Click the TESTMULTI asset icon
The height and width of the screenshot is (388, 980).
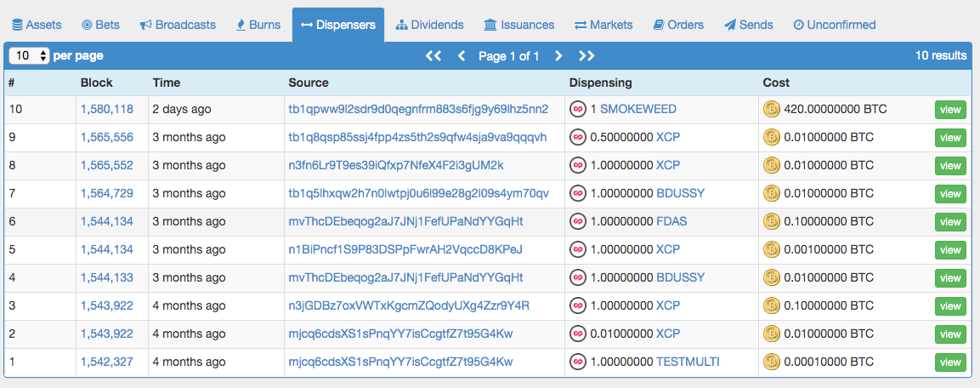pos(578,362)
